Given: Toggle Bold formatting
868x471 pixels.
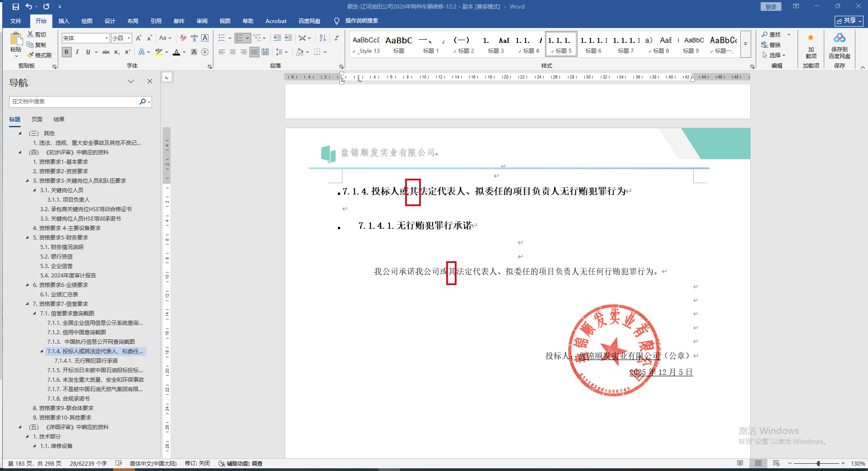Looking at the screenshot, I should tap(67, 52).
